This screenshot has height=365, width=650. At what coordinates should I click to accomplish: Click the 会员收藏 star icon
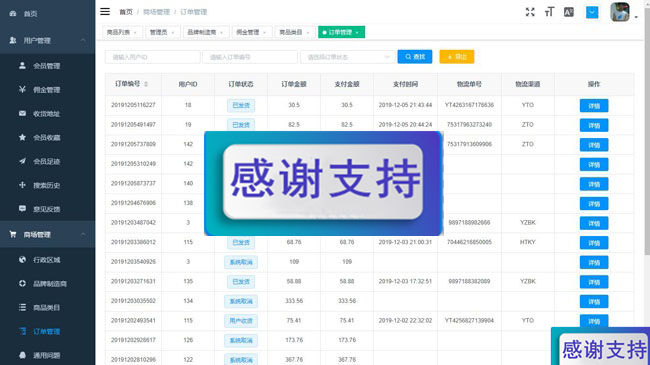click(22, 137)
